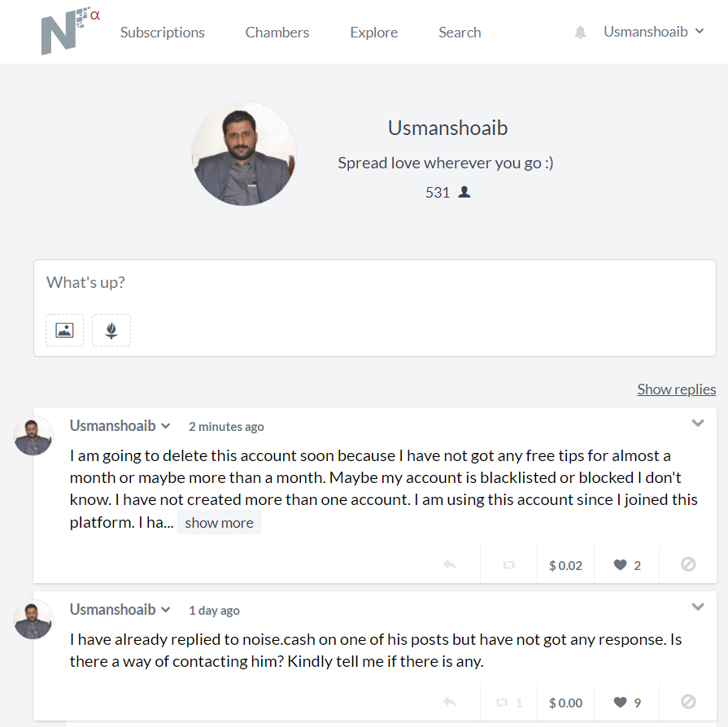The height and width of the screenshot is (727, 728).
Task: Click the noise.cash N logo
Action: click(70, 31)
